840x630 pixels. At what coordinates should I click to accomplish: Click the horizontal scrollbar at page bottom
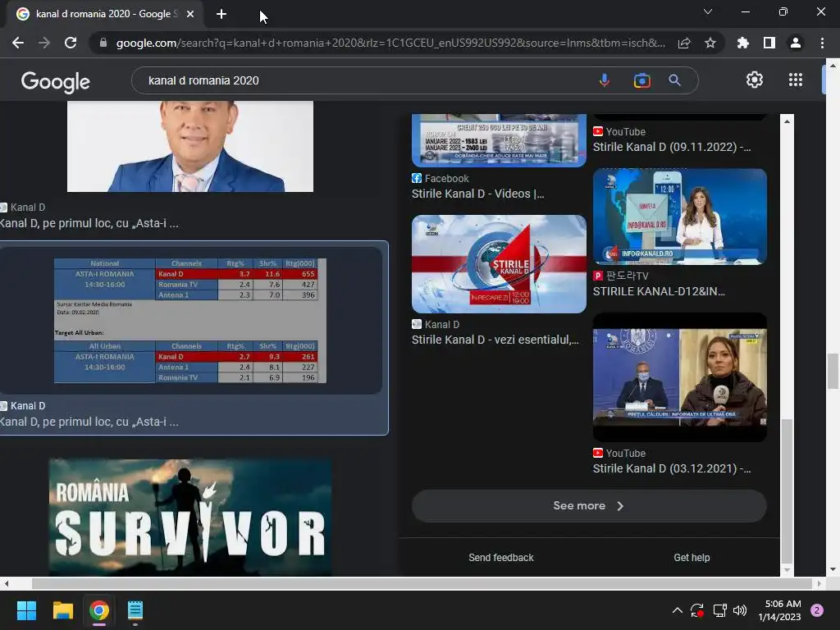pyautogui.click(x=422, y=583)
